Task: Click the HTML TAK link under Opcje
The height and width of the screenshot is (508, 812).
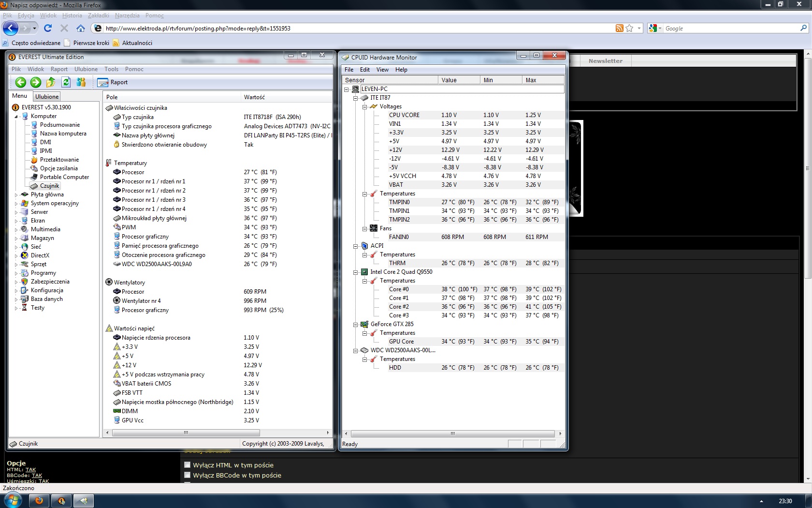Action: pyautogui.click(x=31, y=470)
